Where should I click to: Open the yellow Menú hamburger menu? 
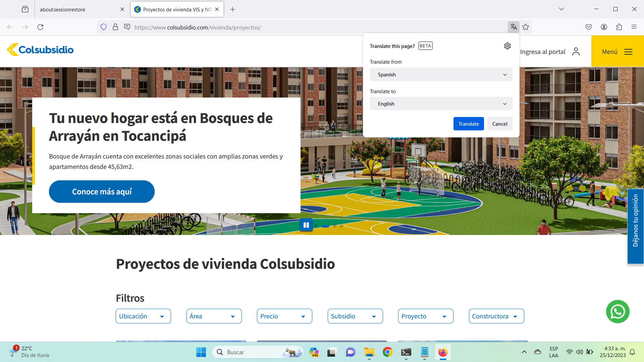click(x=617, y=52)
